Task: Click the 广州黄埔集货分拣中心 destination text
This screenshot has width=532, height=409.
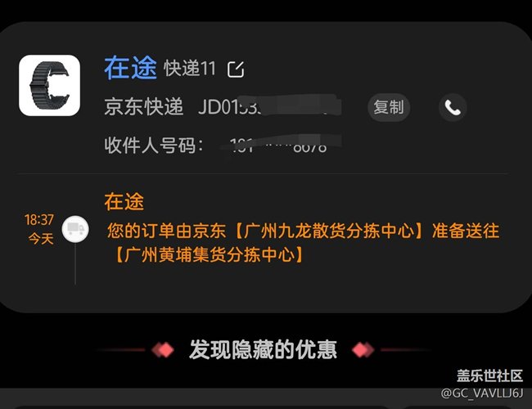Action: tap(210, 254)
